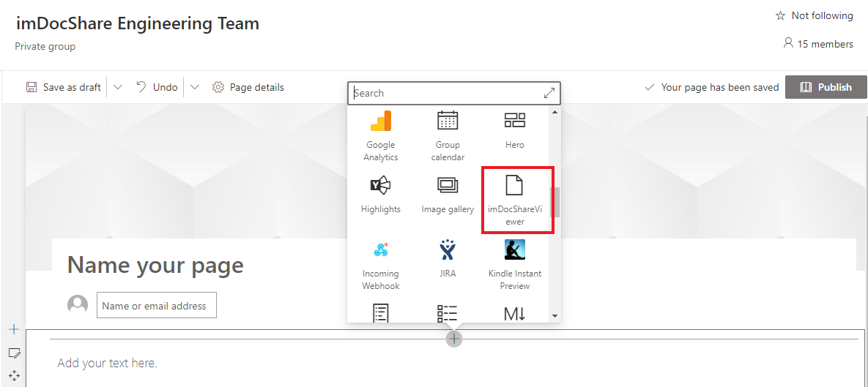Expand the web part picker to full size

point(549,93)
